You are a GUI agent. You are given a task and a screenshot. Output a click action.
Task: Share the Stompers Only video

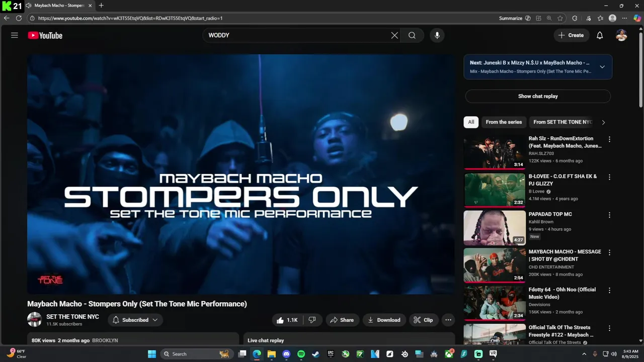(342, 320)
